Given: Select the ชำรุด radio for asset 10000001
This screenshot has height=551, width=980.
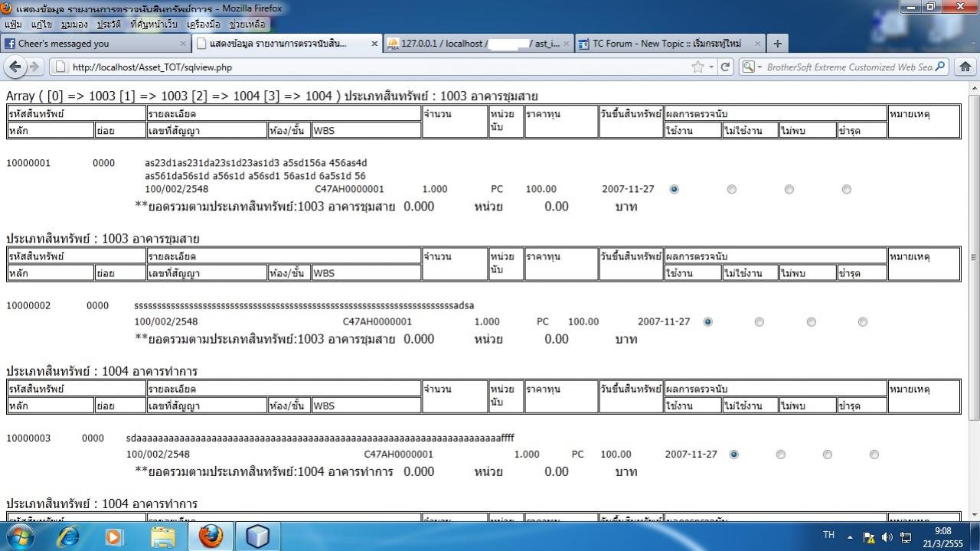Looking at the screenshot, I should (x=847, y=189).
